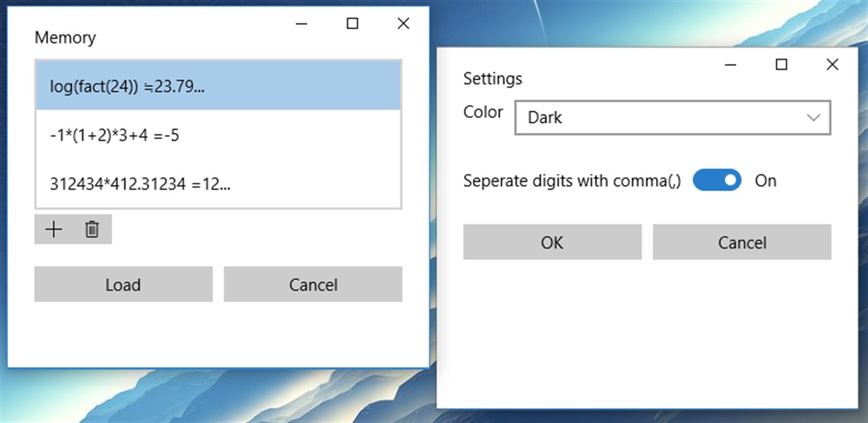Minimize the Settings window
Image resolution: width=868 pixels, height=423 pixels.
(x=730, y=65)
